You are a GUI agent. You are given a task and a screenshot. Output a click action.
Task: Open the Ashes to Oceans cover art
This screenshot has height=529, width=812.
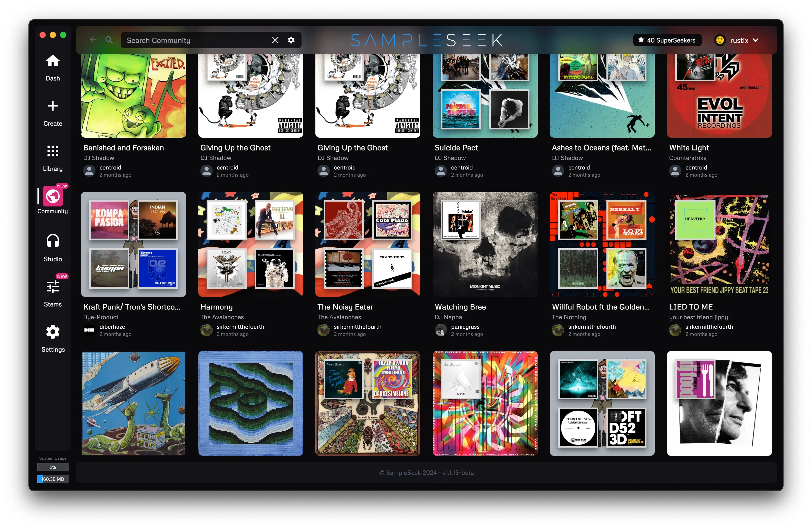point(602,96)
